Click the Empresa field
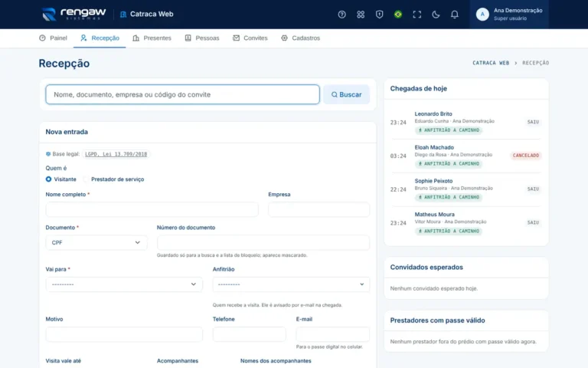The height and width of the screenshot is (368, 588). (x=318, y=209)
